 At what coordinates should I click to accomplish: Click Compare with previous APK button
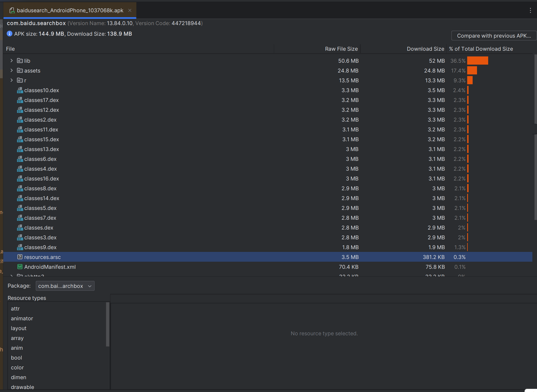(x=494, y=36)
